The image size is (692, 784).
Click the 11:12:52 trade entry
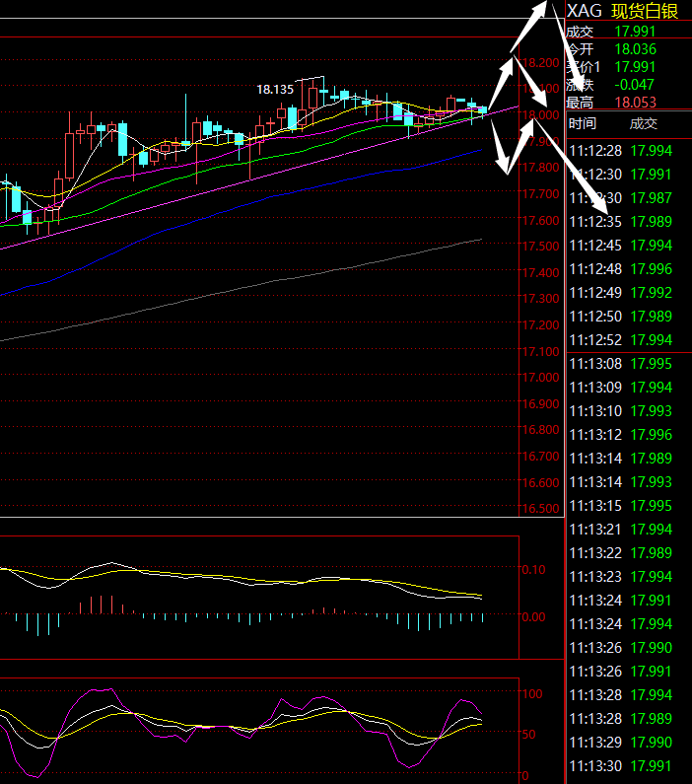coord(621,340)
